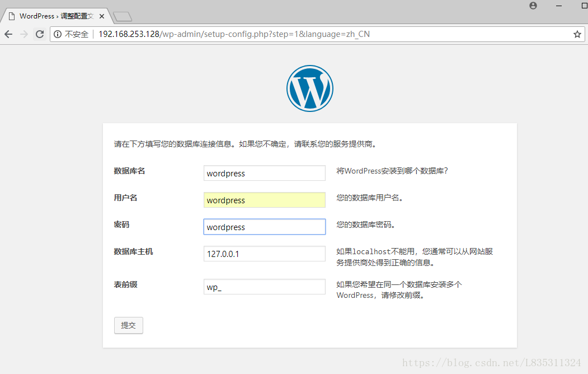Click the WordPress logo
The width and height of the screenshot is (588, 374).
pyautogui.click(x=309, y=88)
